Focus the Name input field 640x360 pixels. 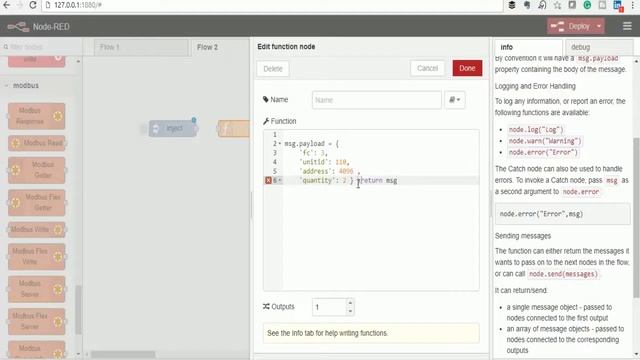point(376,100)
